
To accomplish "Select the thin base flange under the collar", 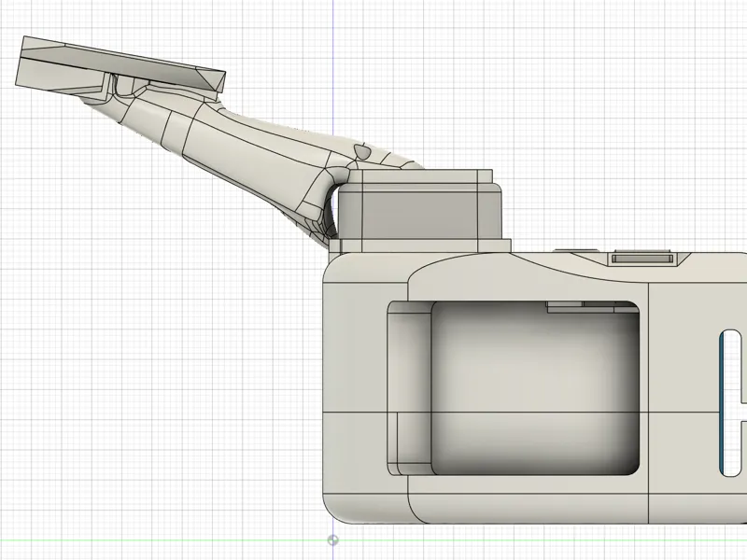I will 419,245.
